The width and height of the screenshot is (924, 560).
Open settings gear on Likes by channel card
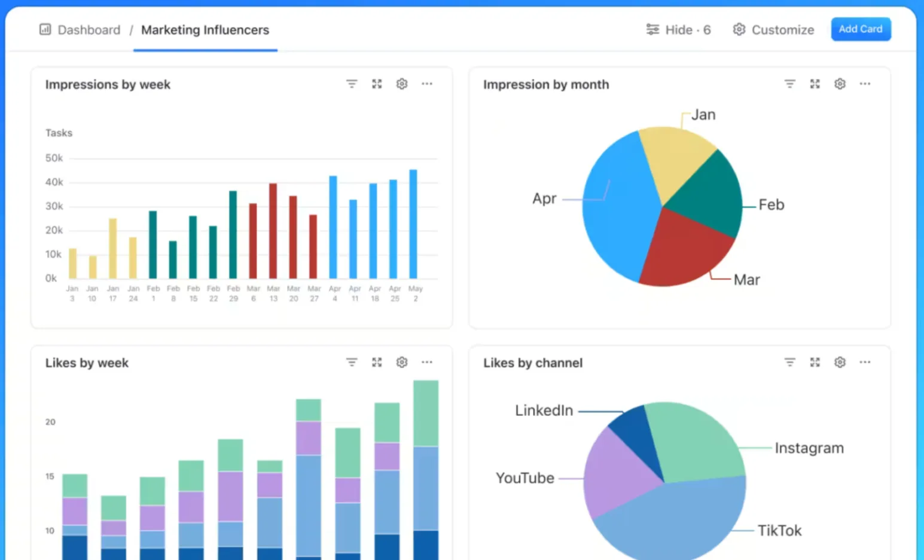click(840, 362)
